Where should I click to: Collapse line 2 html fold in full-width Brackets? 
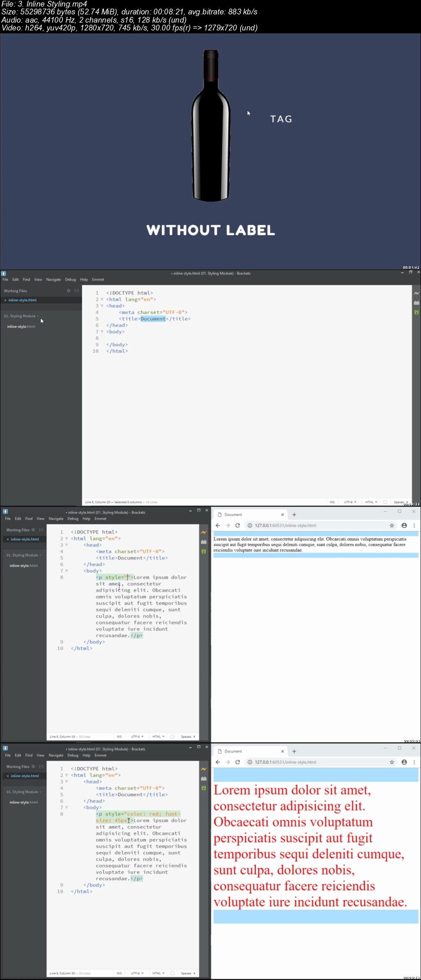pos(102,299)
